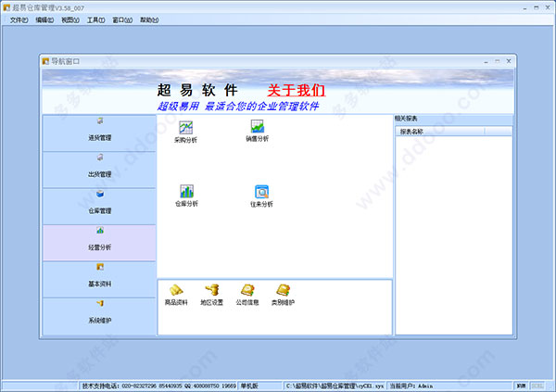Open the 编辑 menu
Image resolution: width=556 pixels, height=392 pixels.
point(44,20)
